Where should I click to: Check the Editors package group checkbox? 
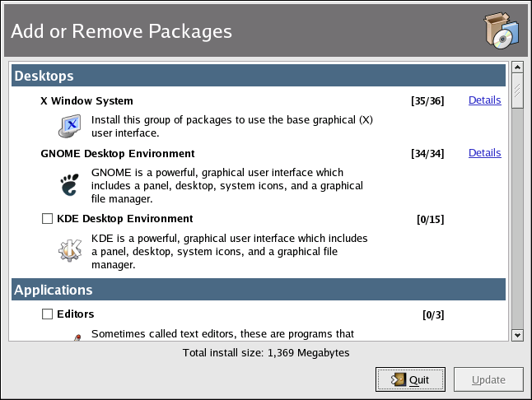click(47, 314)
